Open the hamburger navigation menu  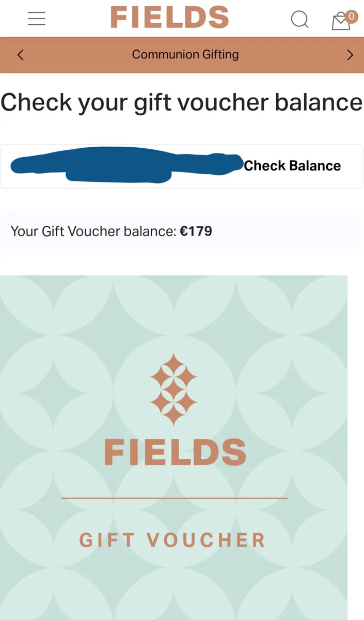[x=36, y=18]
